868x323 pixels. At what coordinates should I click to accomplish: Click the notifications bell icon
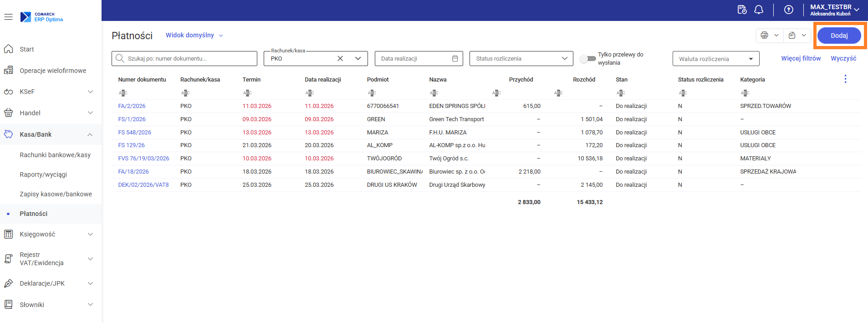[x=759, y=10]
